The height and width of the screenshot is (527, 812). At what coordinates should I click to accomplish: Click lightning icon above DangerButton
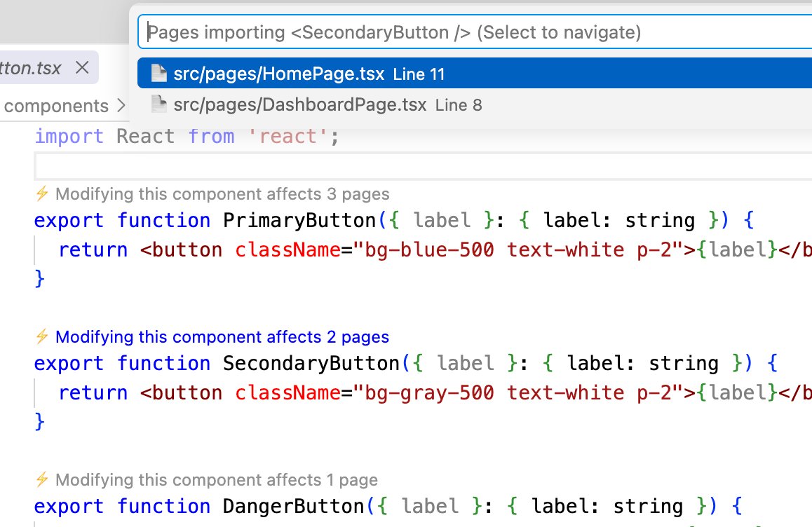42,479
